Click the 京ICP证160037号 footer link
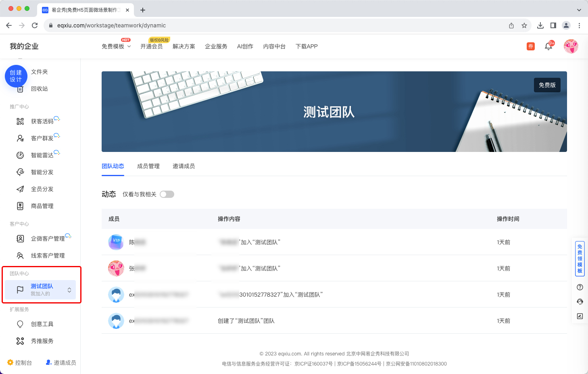Viewport: 588px width, 374px height. pos(313,364)
